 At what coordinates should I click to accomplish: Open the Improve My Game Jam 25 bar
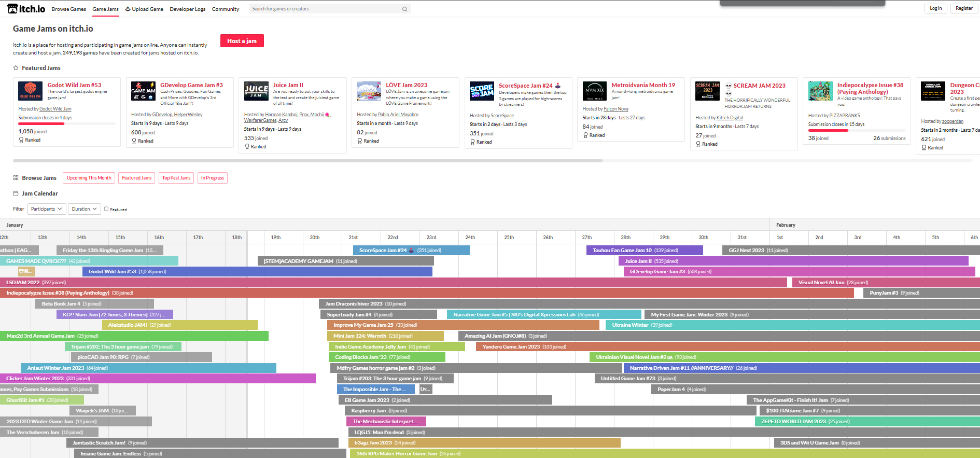463,325
